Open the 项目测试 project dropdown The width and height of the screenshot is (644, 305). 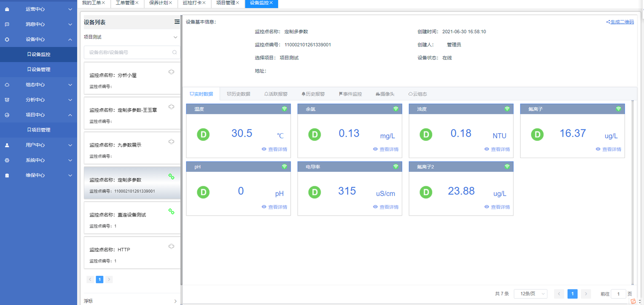tap(131, 37)
